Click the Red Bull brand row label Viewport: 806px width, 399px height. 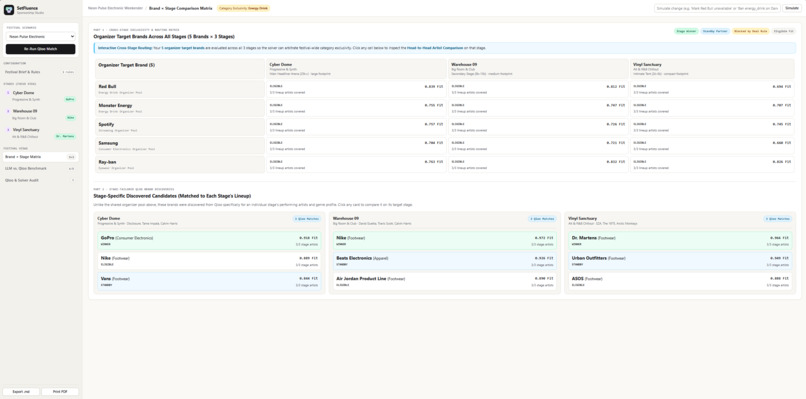(180, 89)
